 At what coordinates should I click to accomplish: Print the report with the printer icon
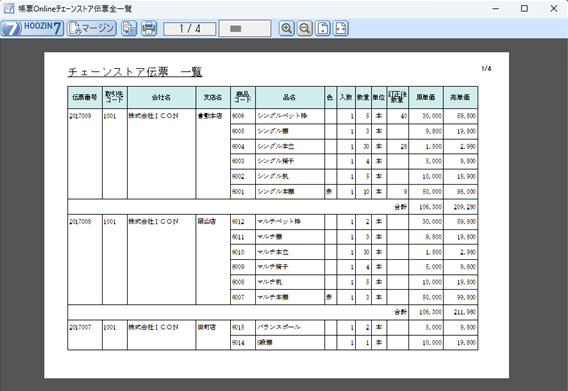click(x=149, y=28)
